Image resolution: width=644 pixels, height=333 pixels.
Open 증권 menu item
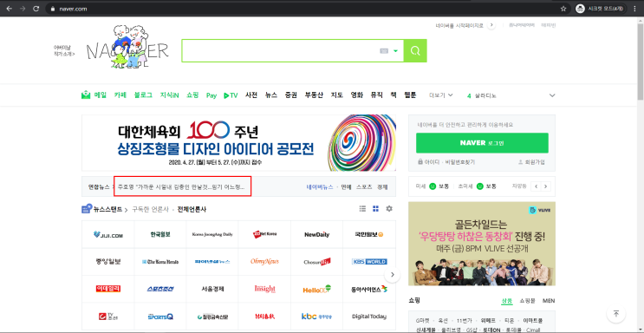point(290,95)
